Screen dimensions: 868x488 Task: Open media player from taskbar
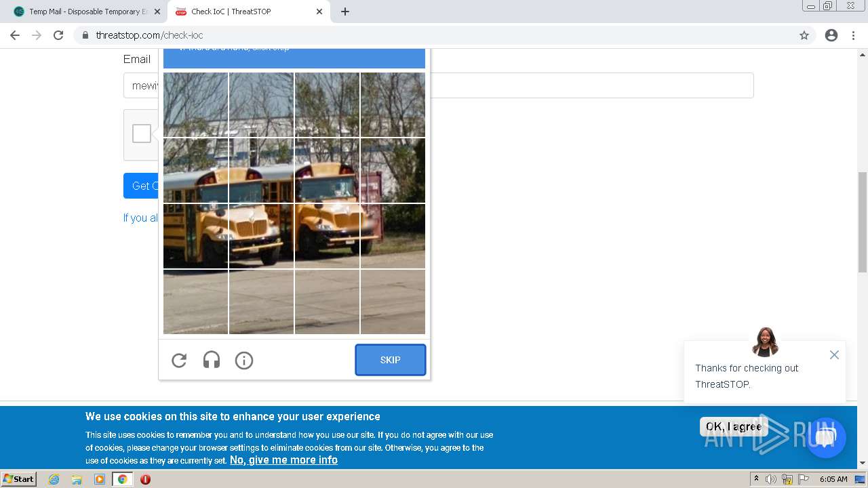pyautogui.click(x=100, y=479)
